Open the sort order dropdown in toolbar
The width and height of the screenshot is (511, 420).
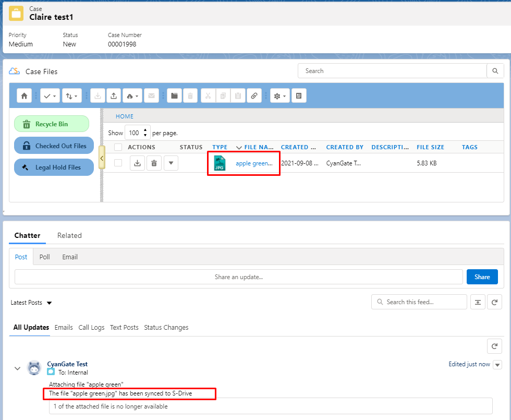[71, 96]
